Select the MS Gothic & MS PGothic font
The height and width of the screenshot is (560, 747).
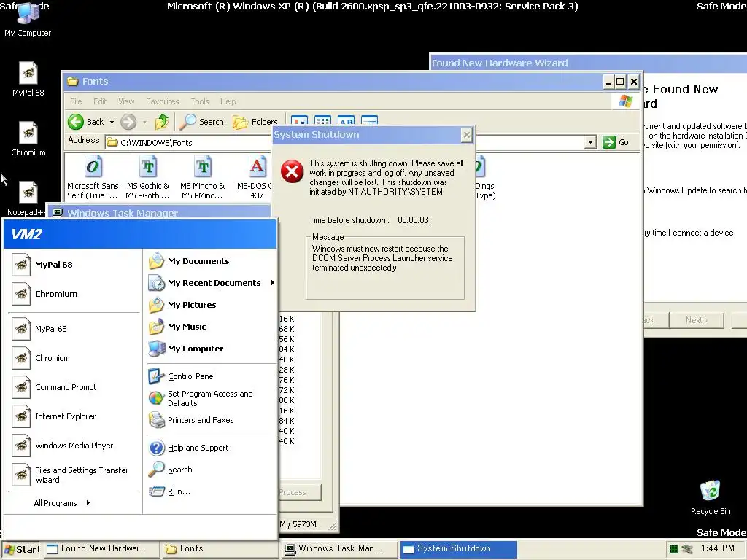147,177
